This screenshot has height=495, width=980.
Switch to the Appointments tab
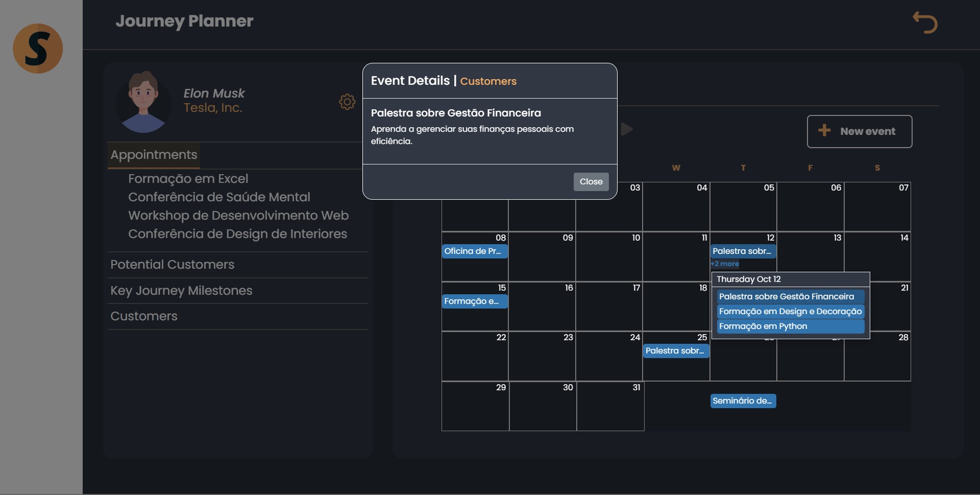[x=153, y=155]
